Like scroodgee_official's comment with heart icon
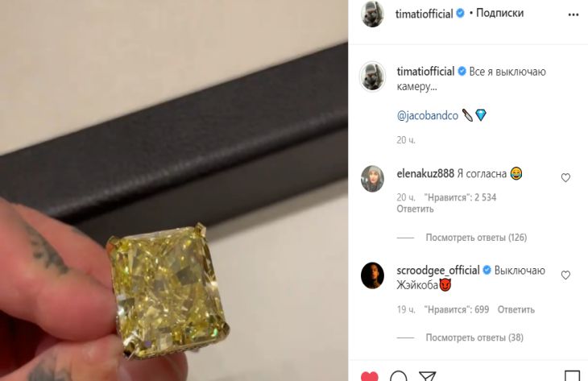The height and width of the screenshot is (381, 588). tap(565, 275)
